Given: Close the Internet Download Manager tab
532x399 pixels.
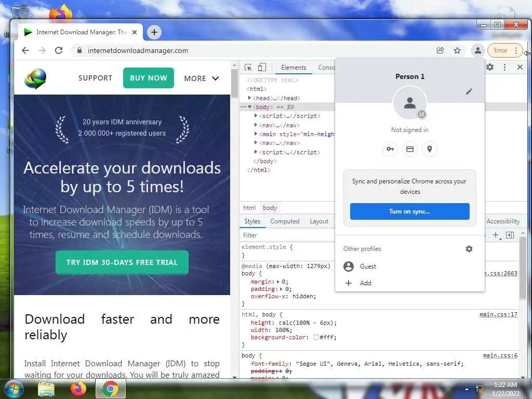Looking at the screenshot, I should 135,32.
